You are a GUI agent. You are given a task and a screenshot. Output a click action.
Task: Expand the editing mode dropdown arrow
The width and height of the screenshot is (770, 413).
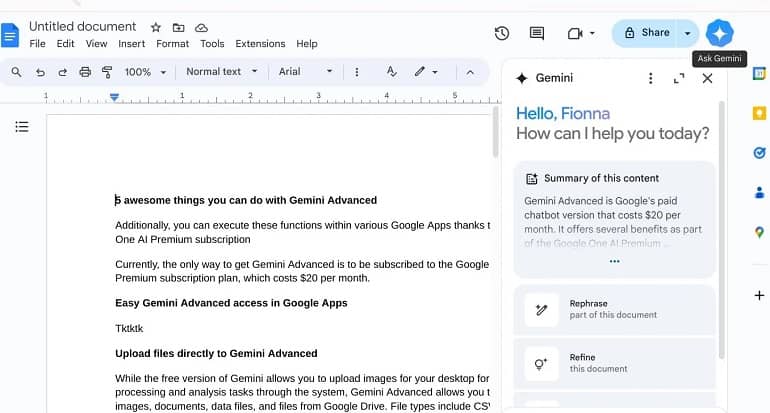point(435,72)
